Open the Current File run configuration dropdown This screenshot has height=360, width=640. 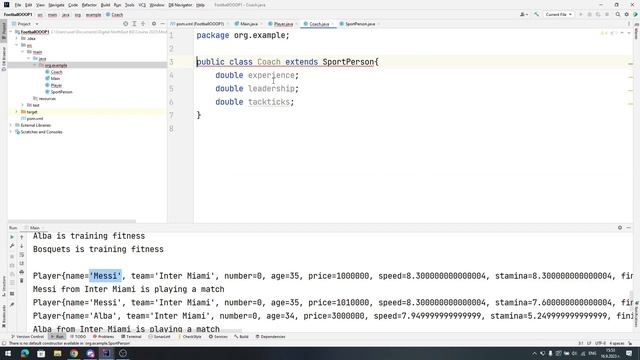[x=558, y=14]
